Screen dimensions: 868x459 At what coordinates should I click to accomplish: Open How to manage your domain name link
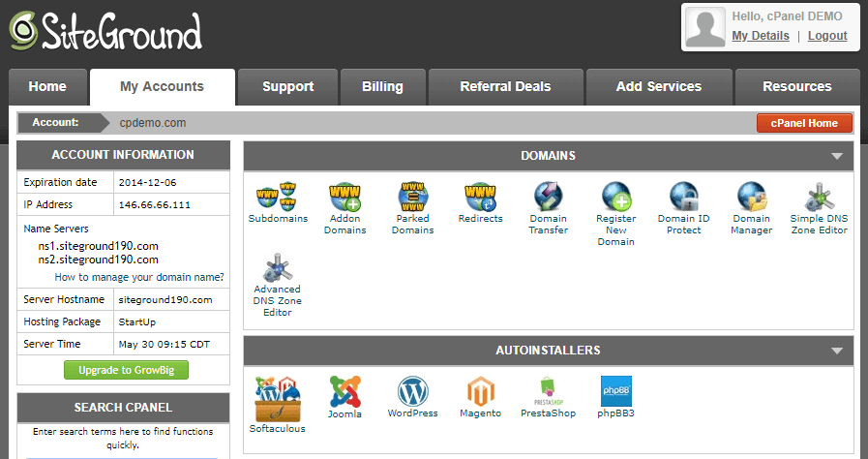(x=139, y=277)
